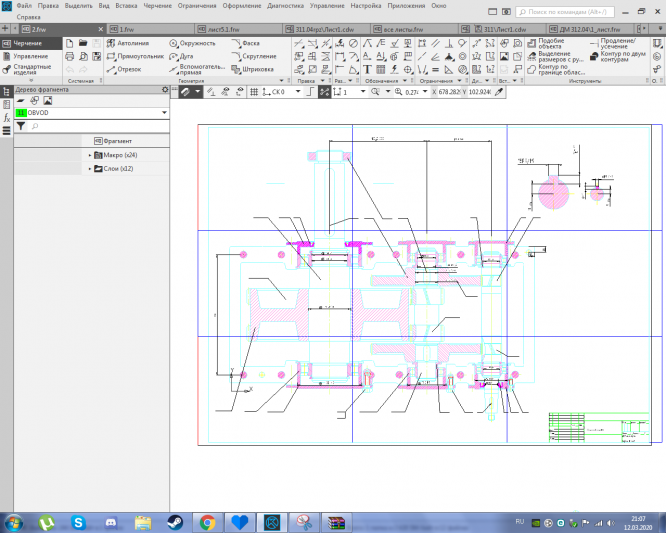Click Контур по двум контурам button
Viewport: 666px width, 533px height.
coord(617,55)
